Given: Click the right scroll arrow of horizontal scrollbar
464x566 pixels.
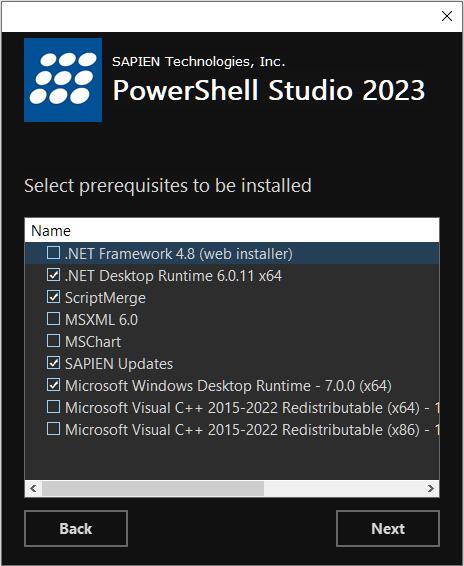Looking at the screenshot, I should click(430, 488).
